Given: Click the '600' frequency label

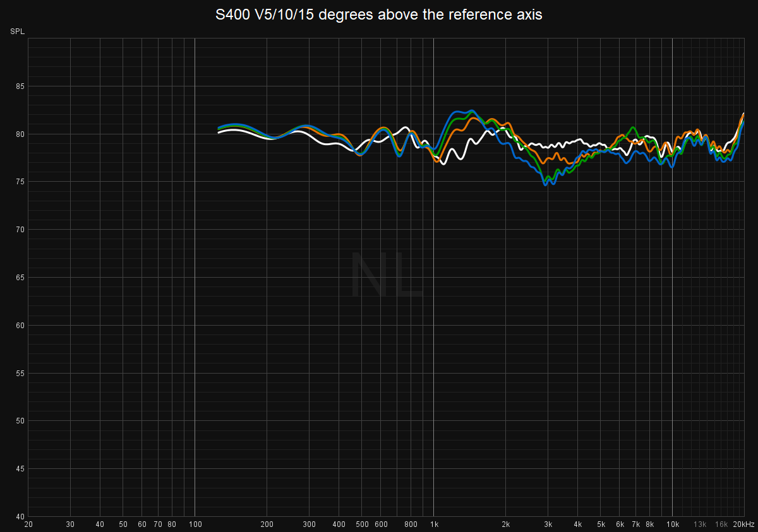Looking at the screenshot, I should 381,524.
